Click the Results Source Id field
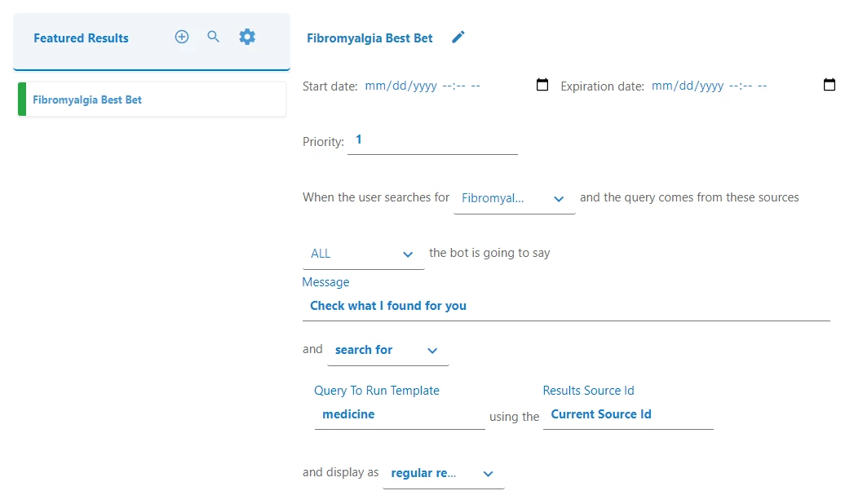 [627, 414]
